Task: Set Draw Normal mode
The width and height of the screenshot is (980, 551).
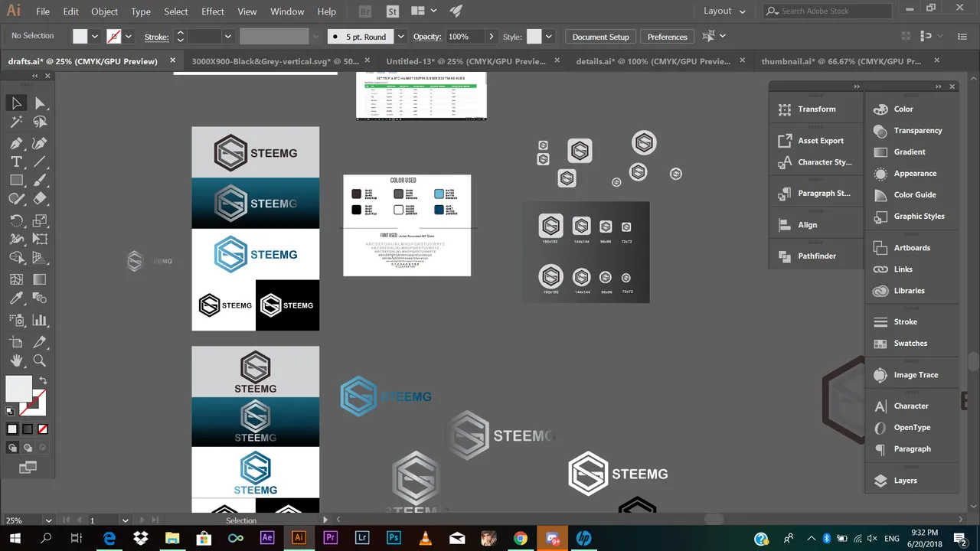Action: coord(13,448)
